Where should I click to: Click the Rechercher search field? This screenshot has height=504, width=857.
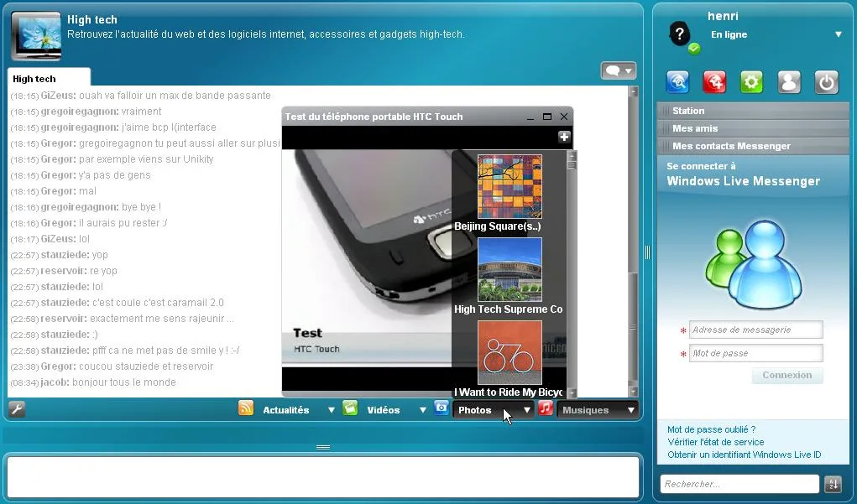pyautogui.click(x=739, y=484)
